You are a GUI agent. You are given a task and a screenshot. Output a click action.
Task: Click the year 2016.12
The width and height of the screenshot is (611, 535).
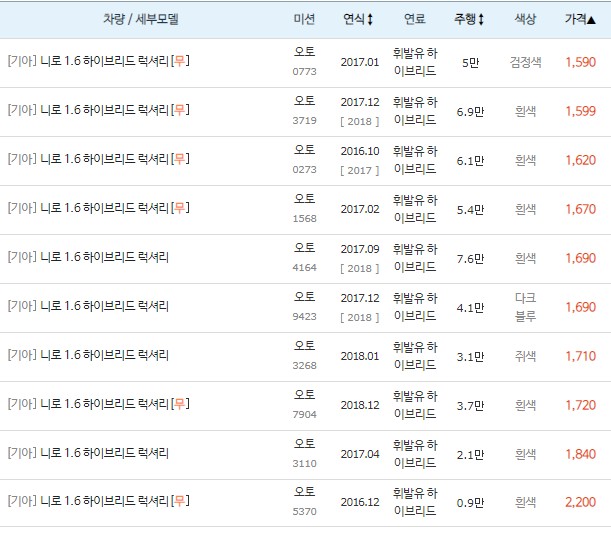click(x=360, y=502)
